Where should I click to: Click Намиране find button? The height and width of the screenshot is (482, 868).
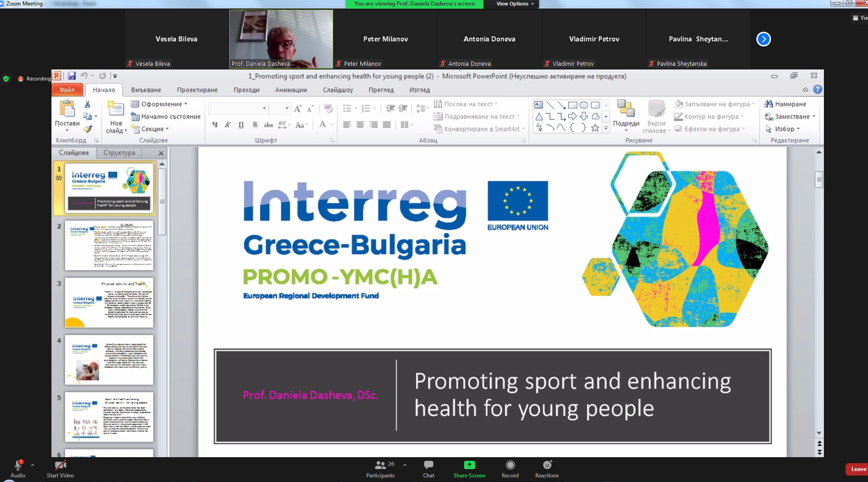(785, 104)
